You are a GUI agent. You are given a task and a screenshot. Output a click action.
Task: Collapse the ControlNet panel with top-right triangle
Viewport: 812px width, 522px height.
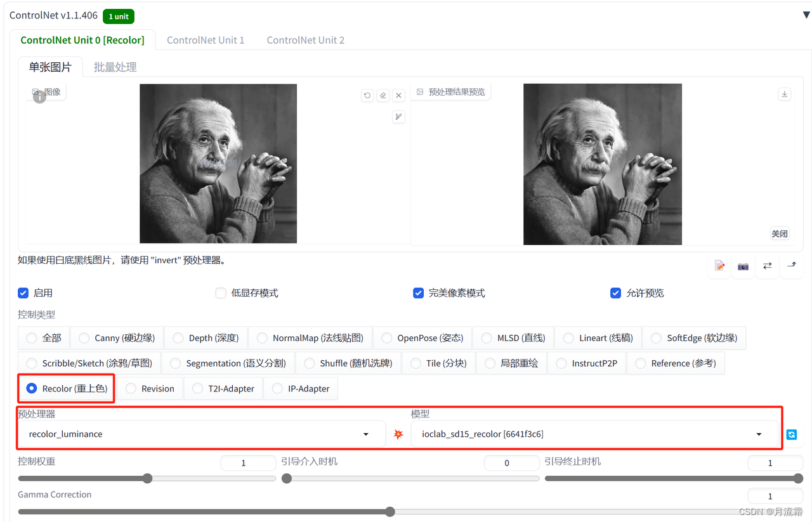[806, 15]
